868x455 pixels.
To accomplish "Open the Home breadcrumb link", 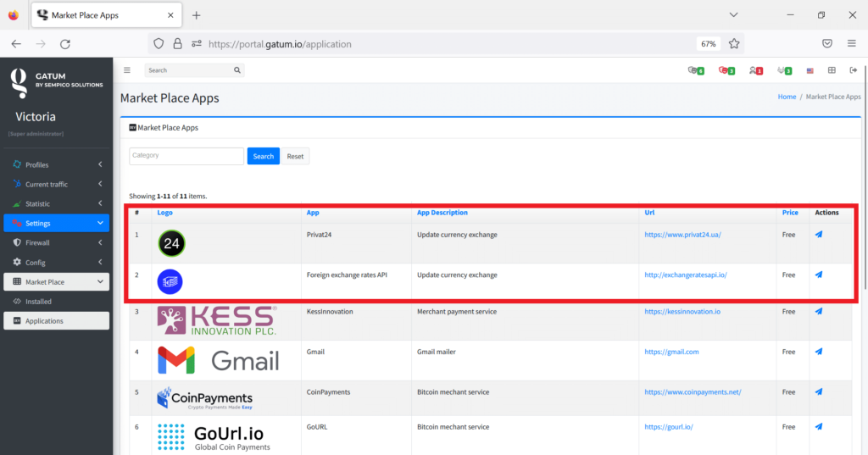I will click(787, 97).
